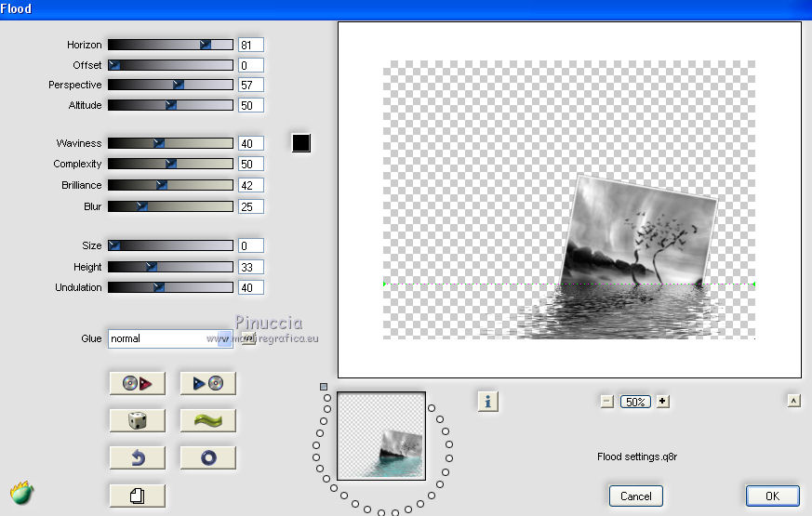Click the Undulation value field
Viewport: 812px width, 516px height.
[251, 287]
